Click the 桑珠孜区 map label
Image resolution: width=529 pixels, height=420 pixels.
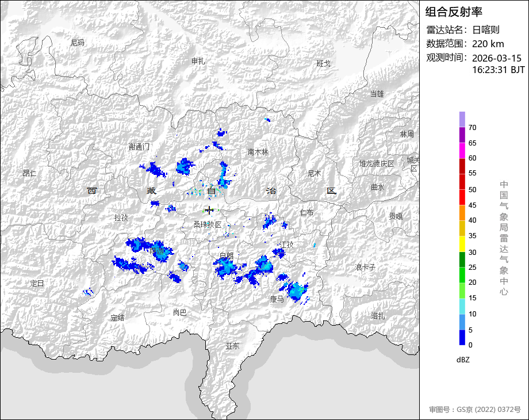pyautogui.click(x=208, y=224)
